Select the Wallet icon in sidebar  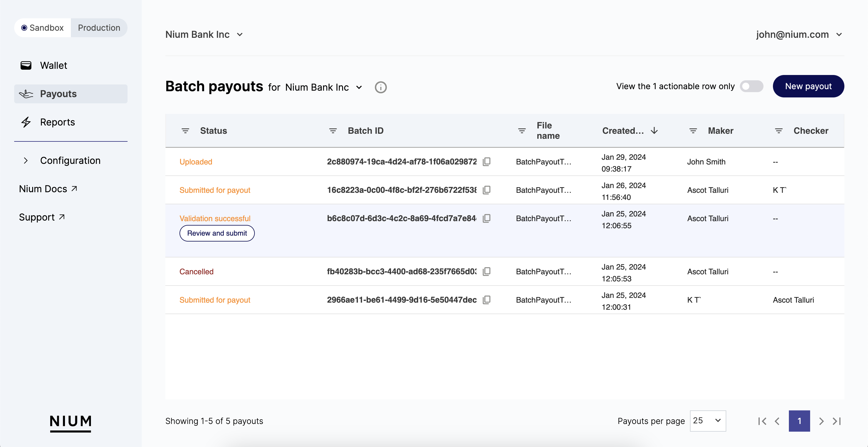tap(26, 65)
